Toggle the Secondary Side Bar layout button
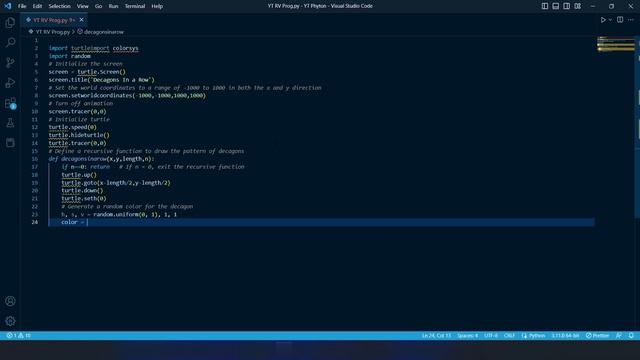Image resolution: width=640 pixels, height=360 pixels. (567, 6)
